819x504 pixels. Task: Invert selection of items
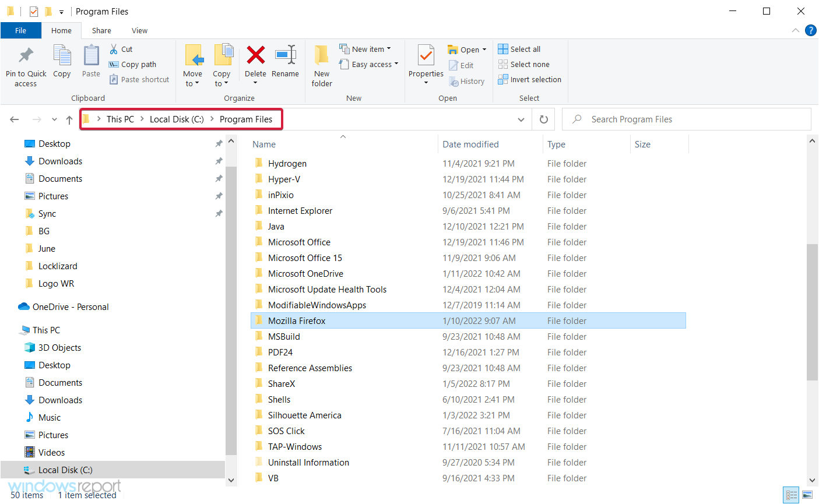coord(530,80)
